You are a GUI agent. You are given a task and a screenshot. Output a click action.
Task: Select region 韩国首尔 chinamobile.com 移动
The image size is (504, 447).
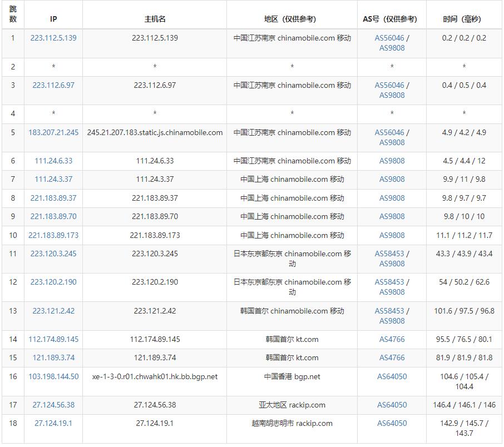coord(292,311)
